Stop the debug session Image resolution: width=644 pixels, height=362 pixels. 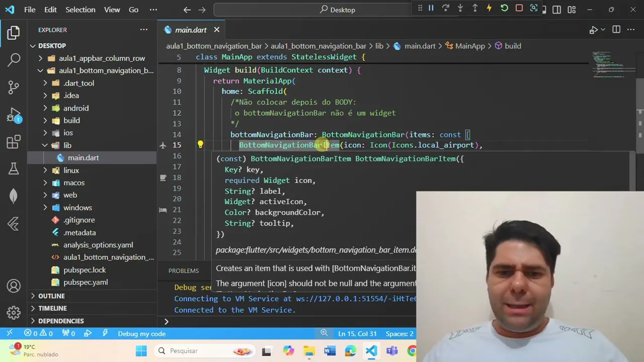pos(519,8)
